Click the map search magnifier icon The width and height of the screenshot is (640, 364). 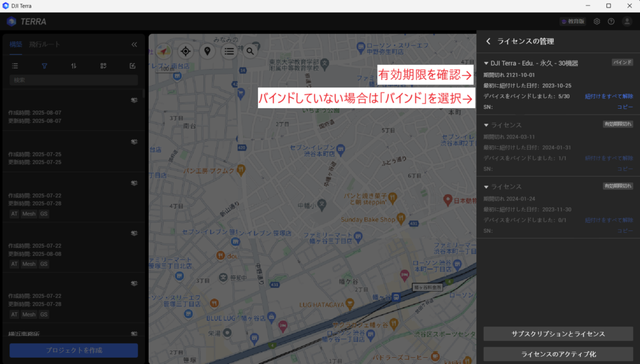pyautogui.click(x=250, y=51)
